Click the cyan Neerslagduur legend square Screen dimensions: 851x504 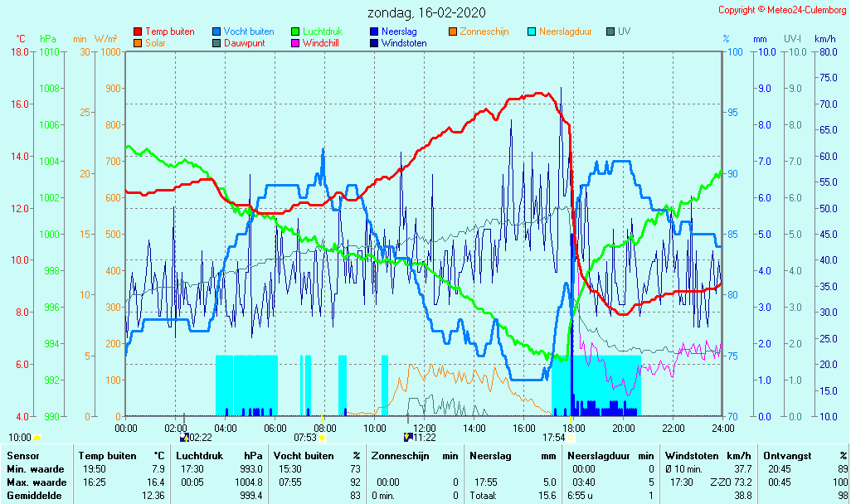[532, 31]
